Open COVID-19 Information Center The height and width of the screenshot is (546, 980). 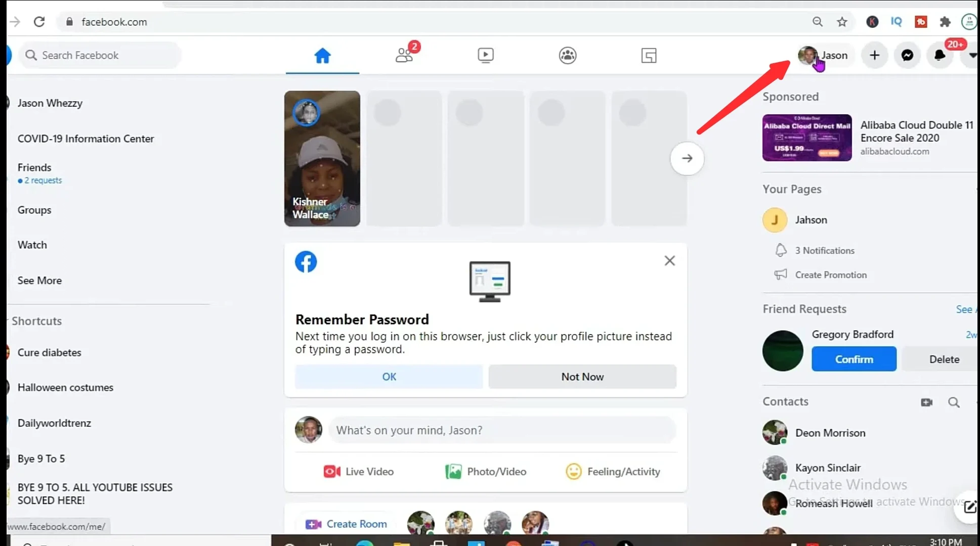[86, 139]
